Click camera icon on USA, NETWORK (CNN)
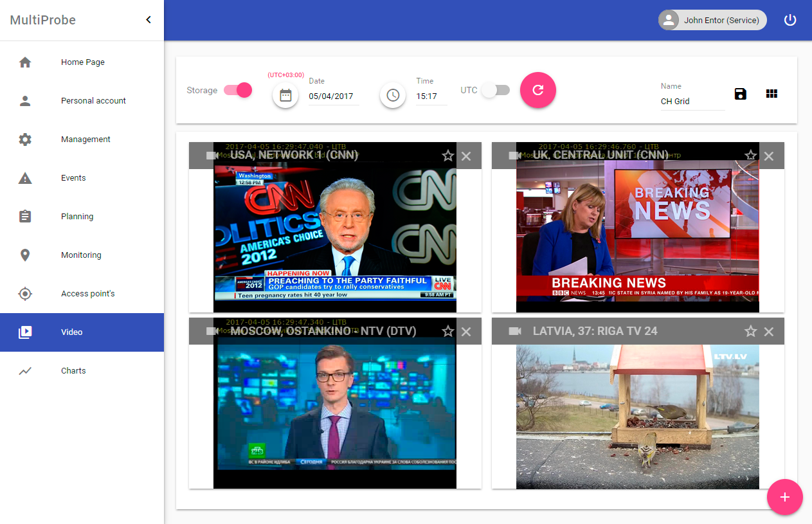The image size is (812, 524). (x=212, y=156)
